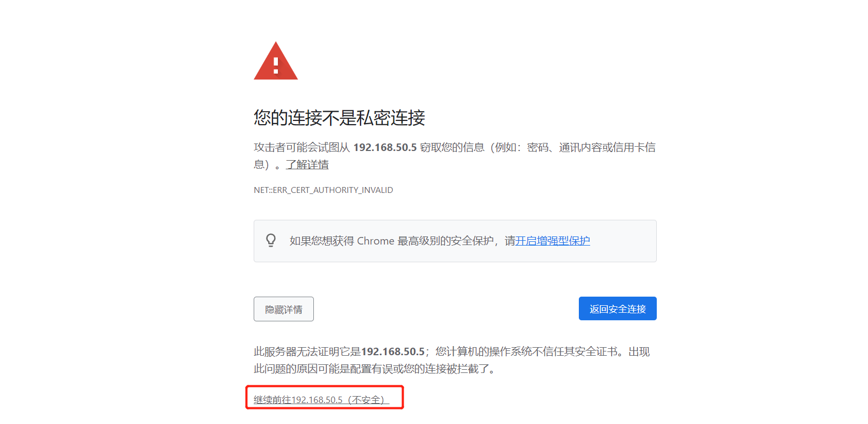The image size is (868, 424).
Task: Click the text 如果您想获得 in the tip box
Action: click(321, 241)
